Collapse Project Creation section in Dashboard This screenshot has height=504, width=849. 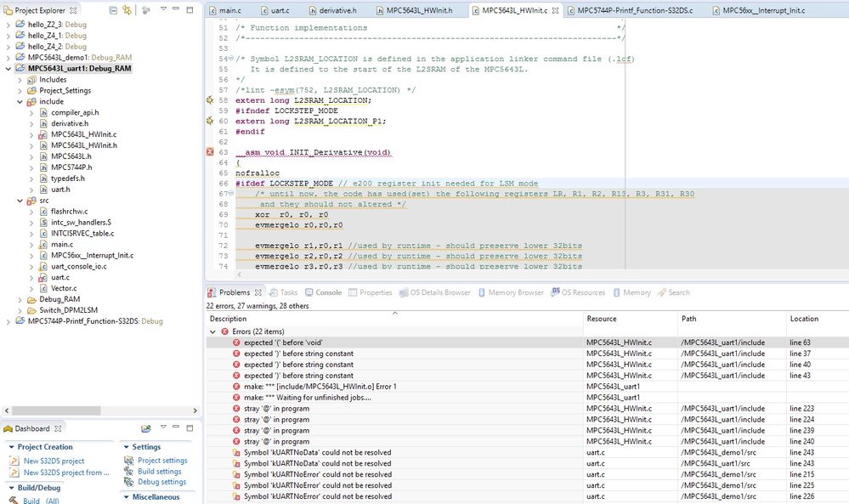coord(11,447)
